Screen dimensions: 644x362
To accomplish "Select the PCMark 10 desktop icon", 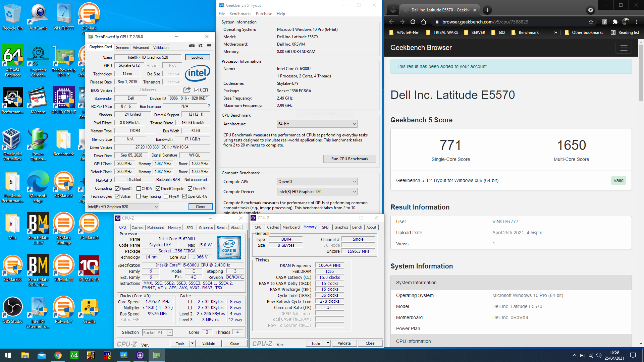I will coord(89,268).
